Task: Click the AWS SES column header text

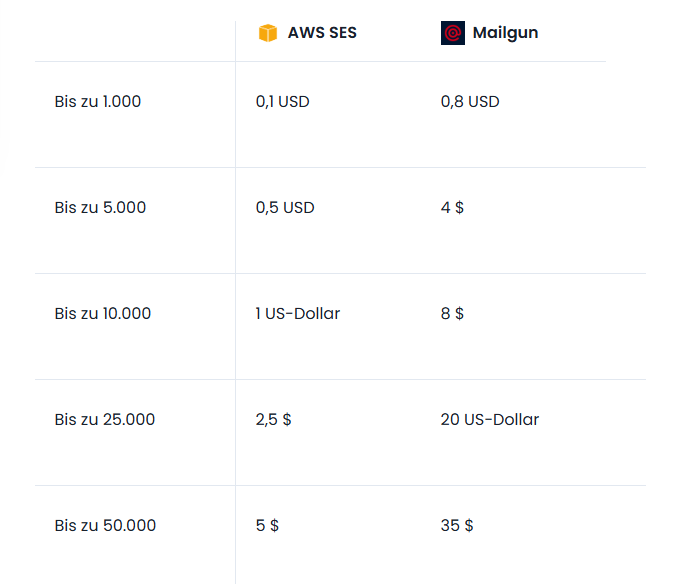Action: pyautogui.click(x=321, y=33)
